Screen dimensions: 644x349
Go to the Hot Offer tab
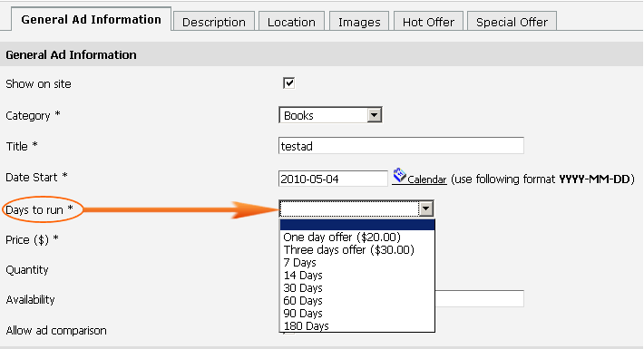click(x=428, y=22)
